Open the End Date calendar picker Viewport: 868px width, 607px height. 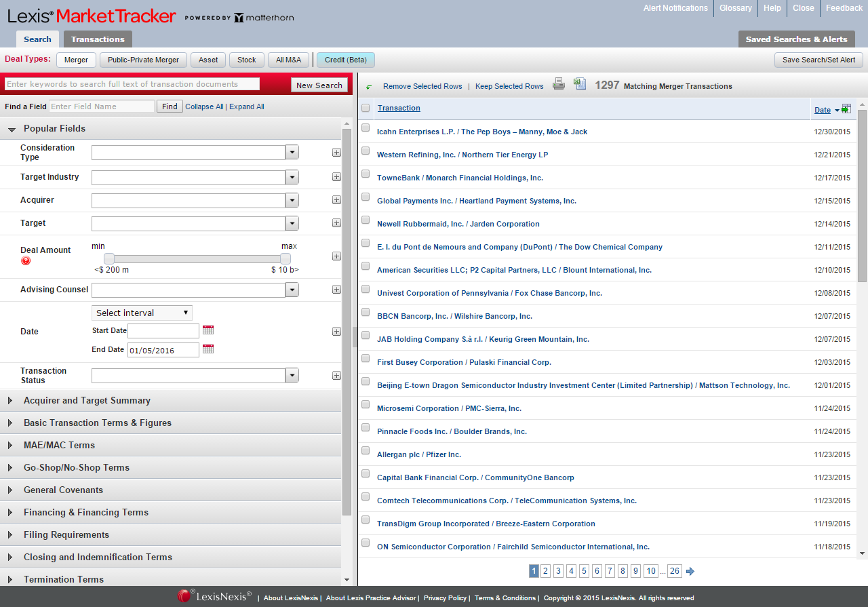(x=208, y=349)
